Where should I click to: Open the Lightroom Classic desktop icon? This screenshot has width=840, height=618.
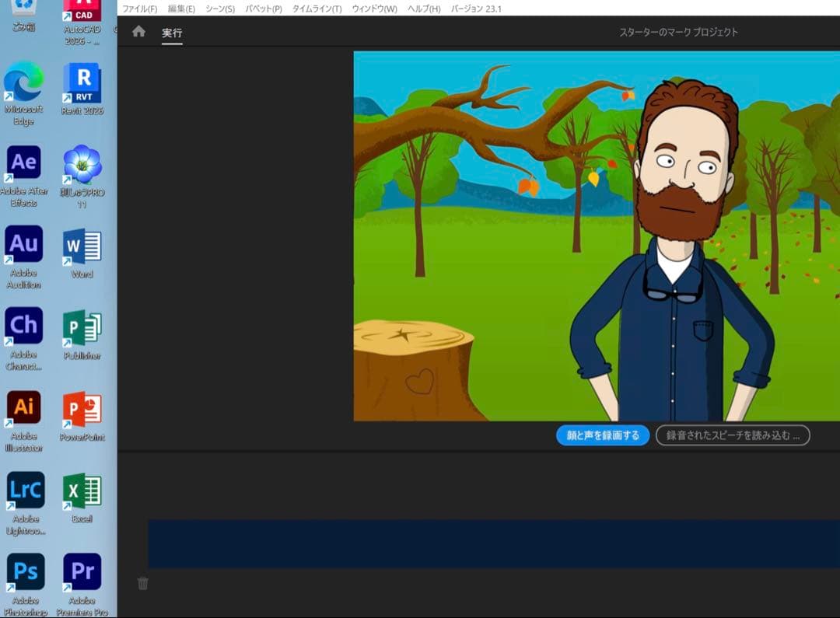coord(25,490)
